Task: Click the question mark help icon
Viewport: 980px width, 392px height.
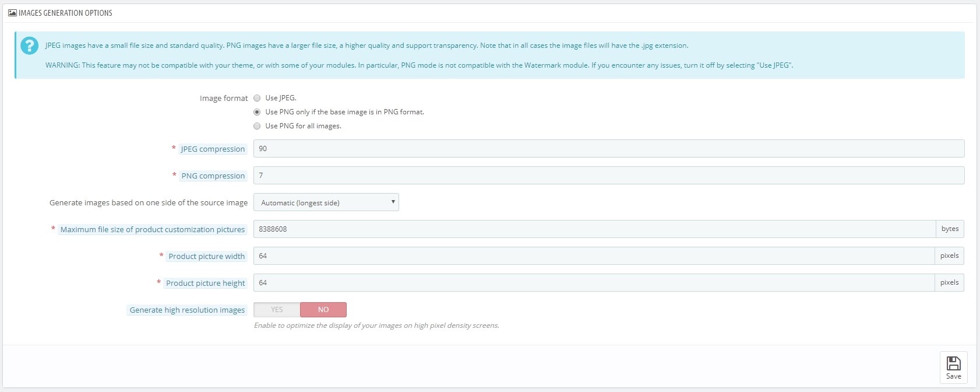Action: point(29,45)
